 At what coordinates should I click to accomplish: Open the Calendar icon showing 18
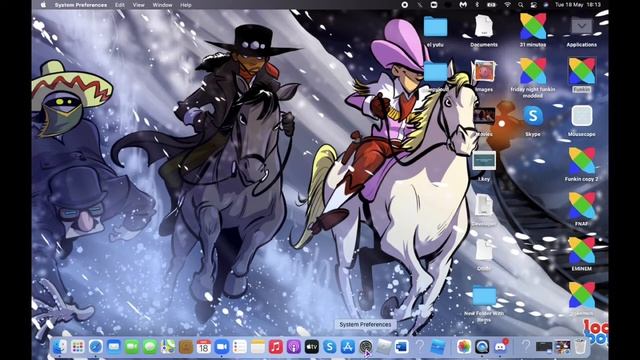point(204,347)
